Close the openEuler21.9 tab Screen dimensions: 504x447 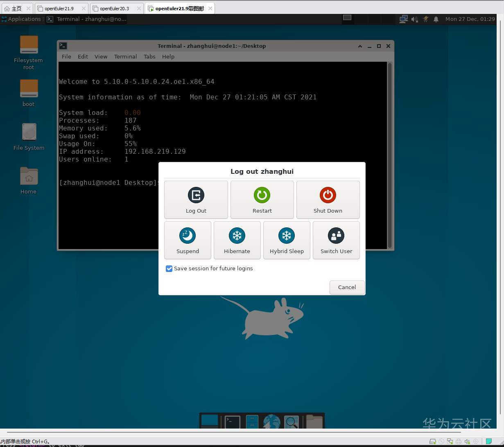(x=84, y=8)
